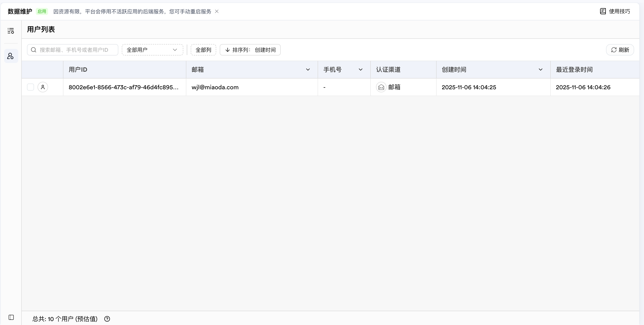The image size is (644, 325).
Task: Click the mail icon in 认证渠道 column
Action: 381,87
